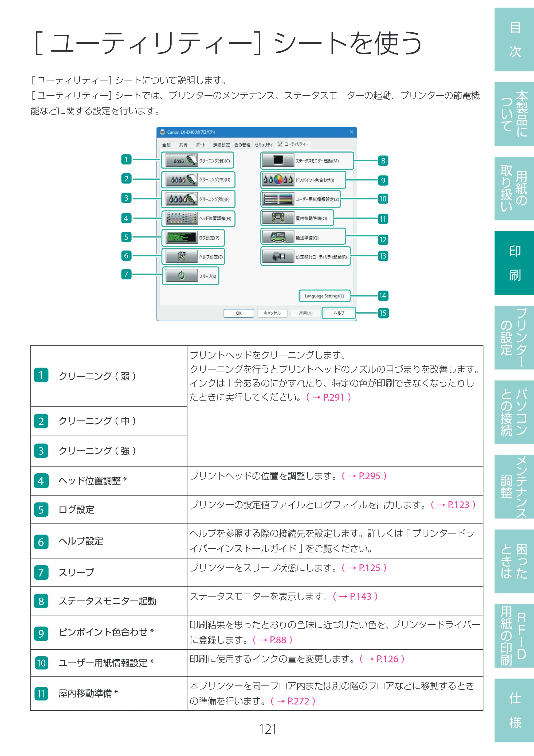Jump to the 用紙の取り扱い side tab

[514, 189]
